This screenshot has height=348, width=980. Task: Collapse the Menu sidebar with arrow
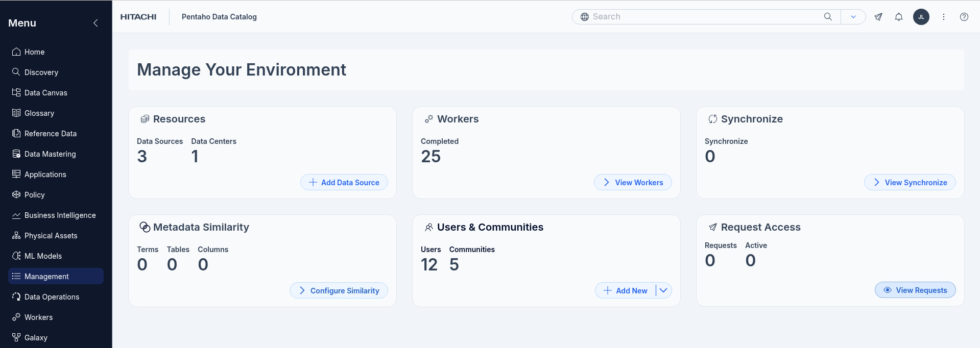pos(95,23)
